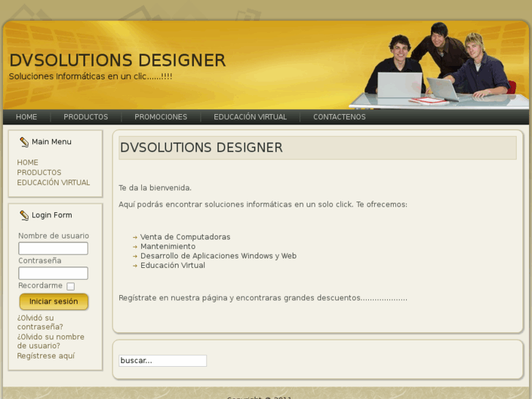532x399 pixels.
Task: Focus the Contraseña password field
Action: [x=53, y=273]
